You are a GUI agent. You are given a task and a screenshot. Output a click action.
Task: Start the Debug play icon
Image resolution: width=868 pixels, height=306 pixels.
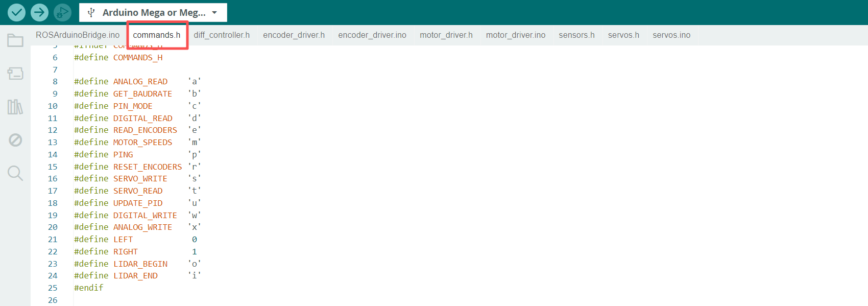[x=62, y=12]
